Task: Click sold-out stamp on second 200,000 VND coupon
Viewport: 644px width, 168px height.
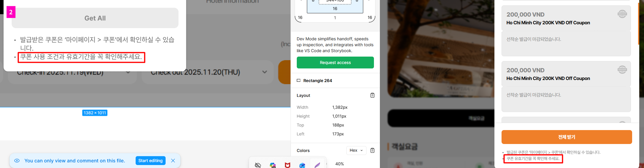Action: (x=622, y=70)
